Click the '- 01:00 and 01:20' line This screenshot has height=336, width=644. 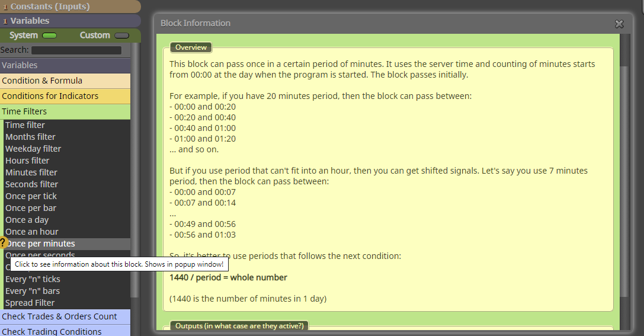[x=203, y=139]
